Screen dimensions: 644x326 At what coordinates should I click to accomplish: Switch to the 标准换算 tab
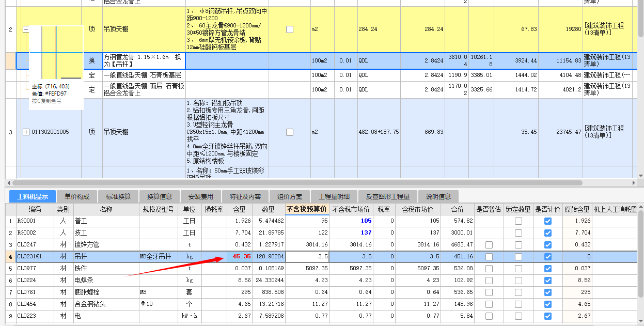click(118, 197)
